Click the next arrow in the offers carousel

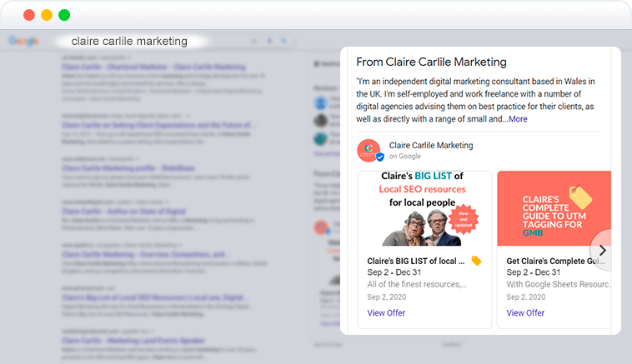click(x=602, y=251)
